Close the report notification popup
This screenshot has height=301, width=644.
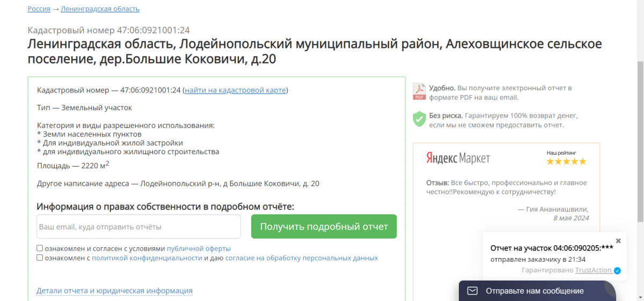click(x=618, y=241)
